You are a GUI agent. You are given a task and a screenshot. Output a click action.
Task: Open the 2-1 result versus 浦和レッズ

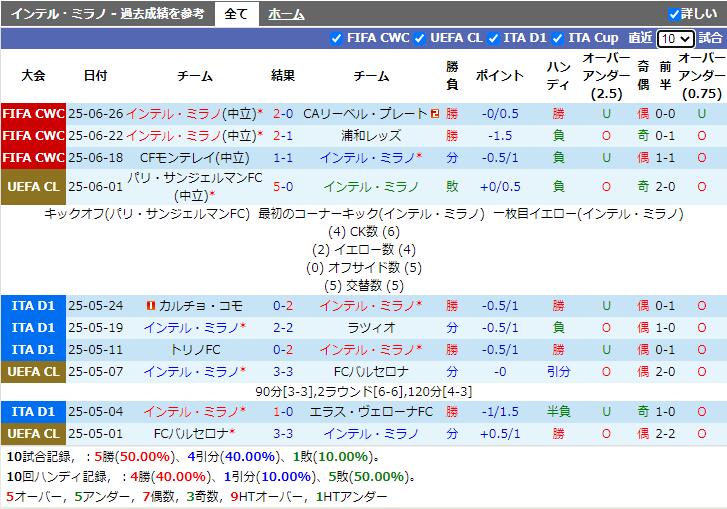coord(283,136)
